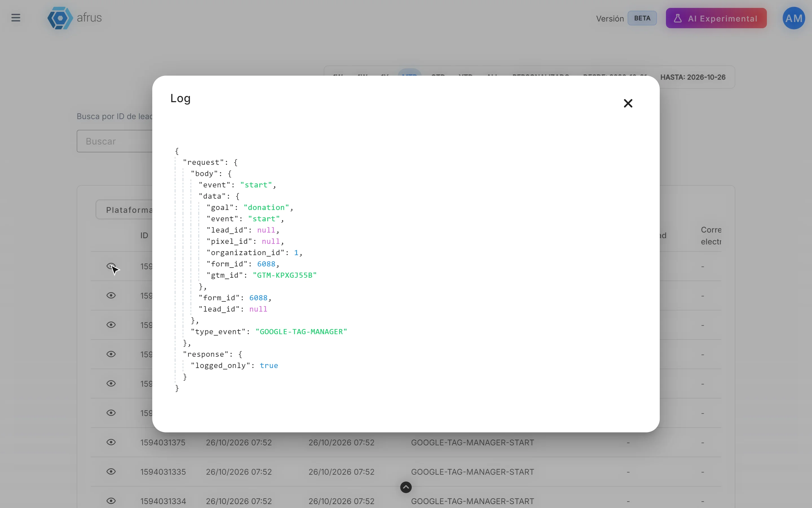This screenshot has width=812, height=508.
Task: Click the afrus logo
Action: [x=74, y=18]
